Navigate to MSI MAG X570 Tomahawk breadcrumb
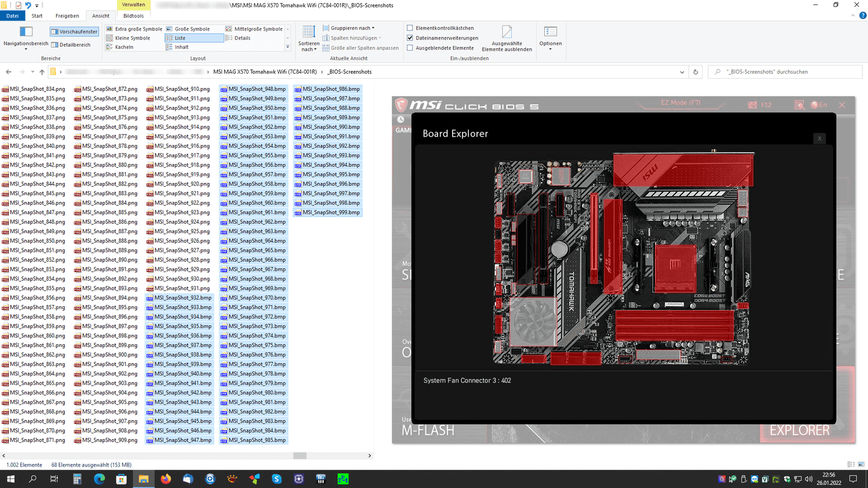The image size is (868, 488). [x=265, y=72]
